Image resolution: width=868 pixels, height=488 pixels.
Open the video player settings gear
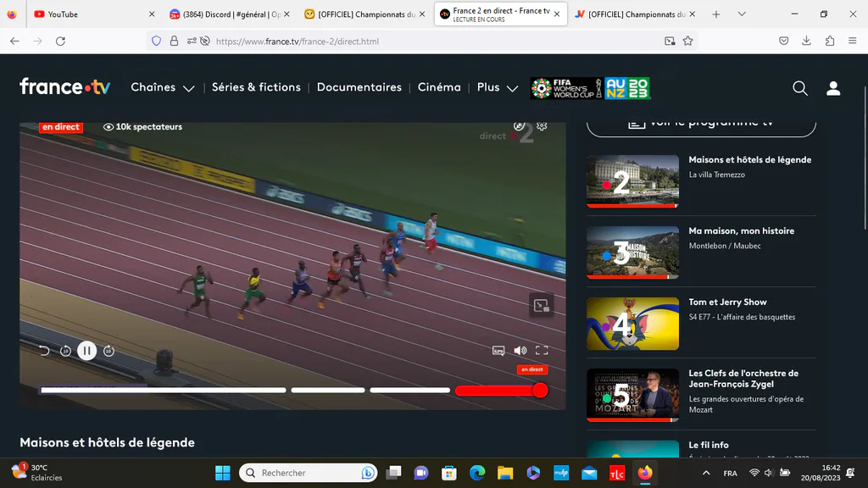click(x=542, y=127)
